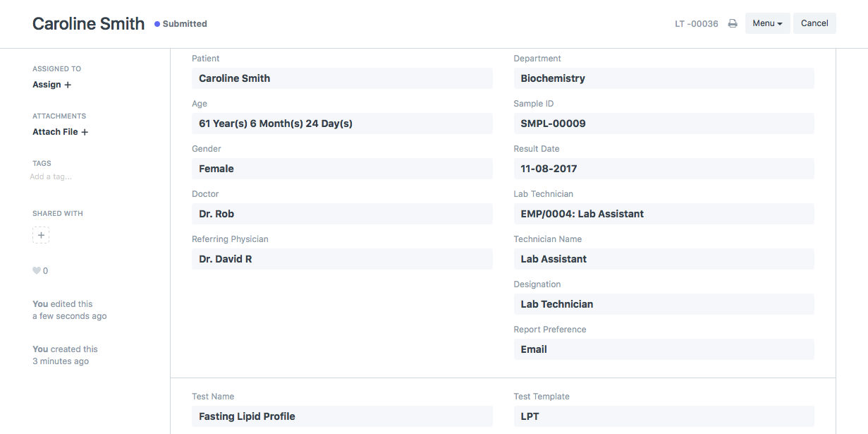This screenshot has height=434, width=868.
Task: Click the plus icon beside Assign
Action: point(68,85)
